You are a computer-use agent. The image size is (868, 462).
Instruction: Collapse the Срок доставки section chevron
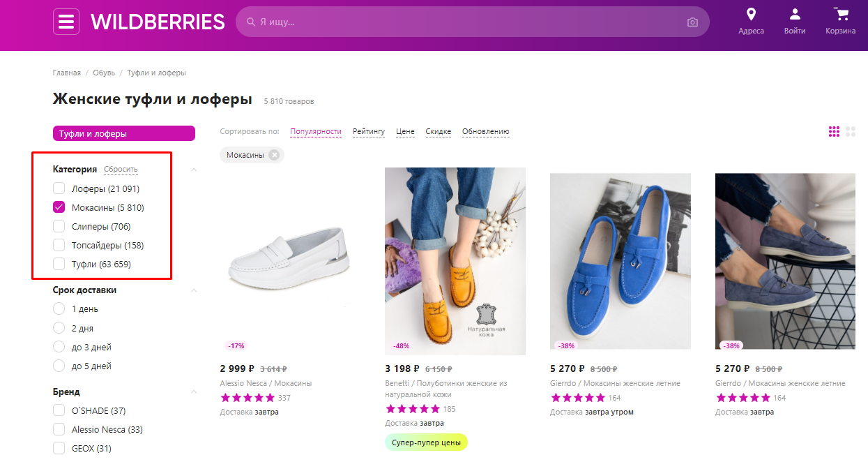pyautogui.click(x=194, y=290)
